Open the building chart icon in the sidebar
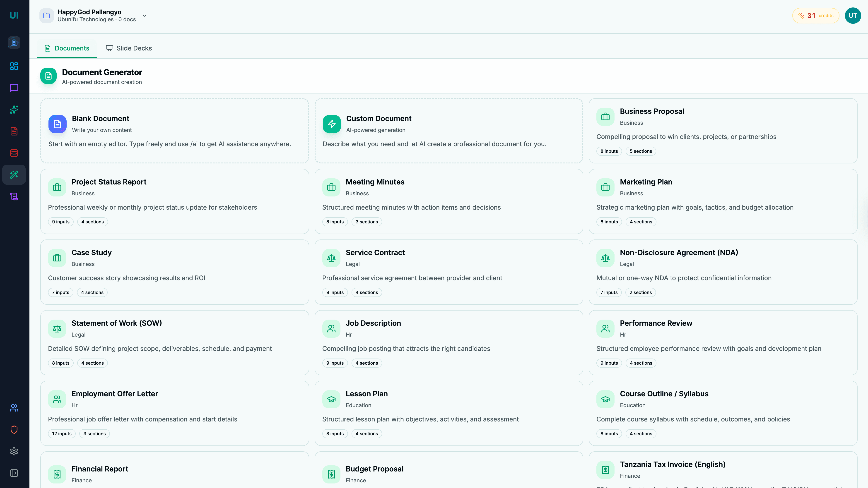The width and height of the screenshot is (868, 488). (14, 42)
